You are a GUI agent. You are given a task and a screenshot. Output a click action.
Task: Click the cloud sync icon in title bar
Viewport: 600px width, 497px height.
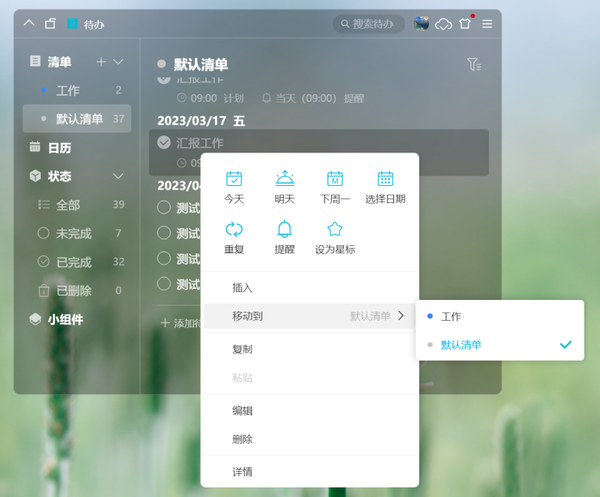[443, 23]
